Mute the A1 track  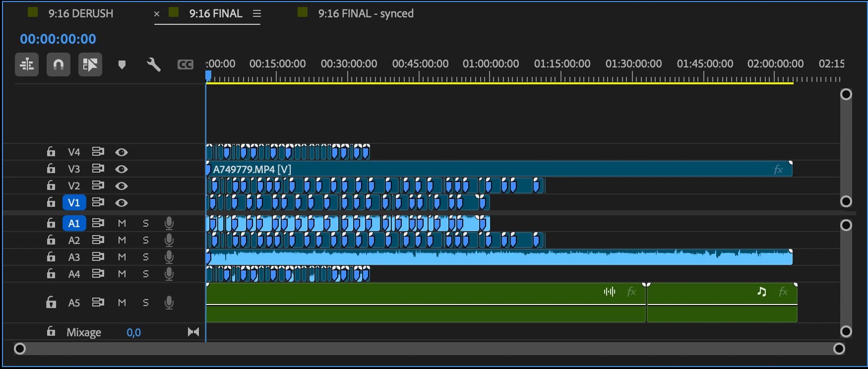coord(122,223)
